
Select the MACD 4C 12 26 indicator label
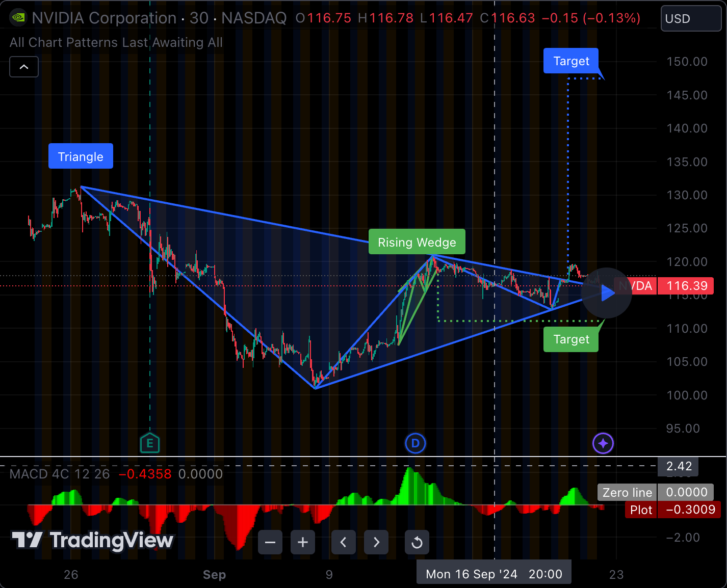pos(60,474)
